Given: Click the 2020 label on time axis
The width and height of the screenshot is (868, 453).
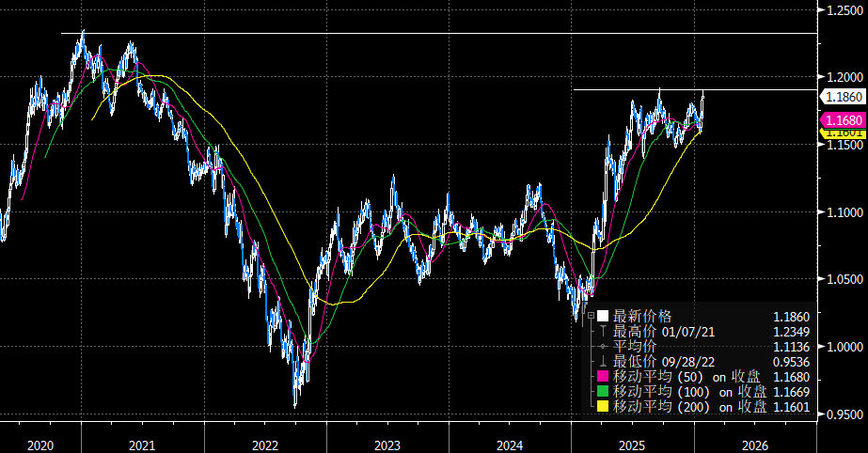Looking at the screenshot, I should pyautogui.click(x=40, y=445).
